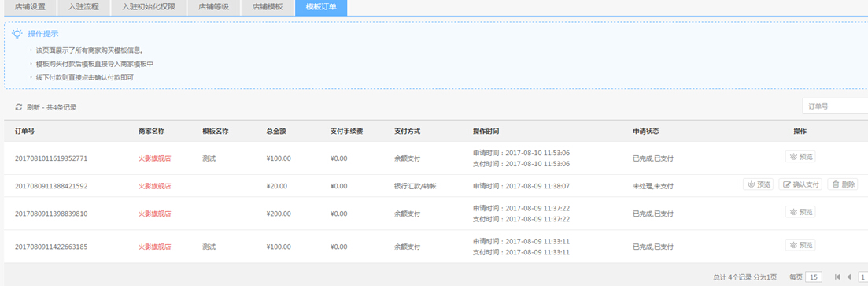Go to the 店铺等级 tab

tap(213, 8)
